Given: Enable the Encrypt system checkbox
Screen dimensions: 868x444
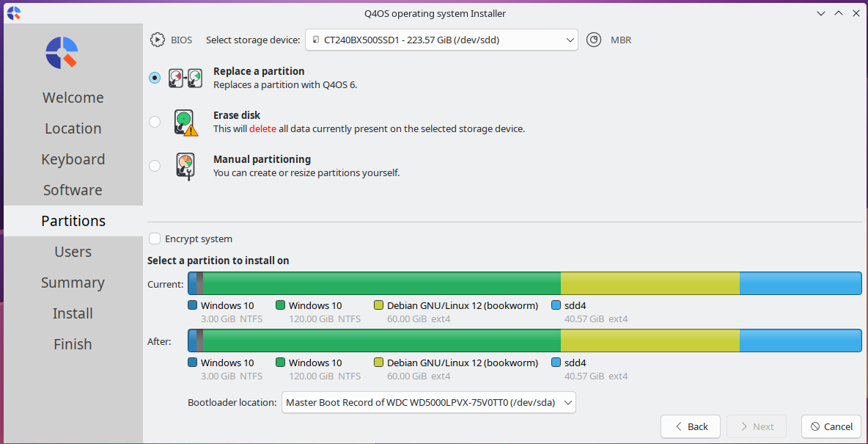Looking at the screenshot, I should (x=155, y=239).
